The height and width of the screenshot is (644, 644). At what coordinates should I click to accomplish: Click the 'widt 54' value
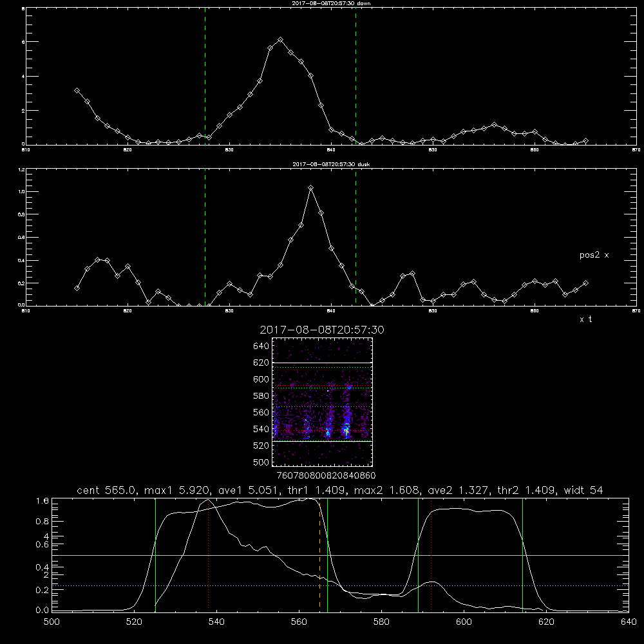583,490
